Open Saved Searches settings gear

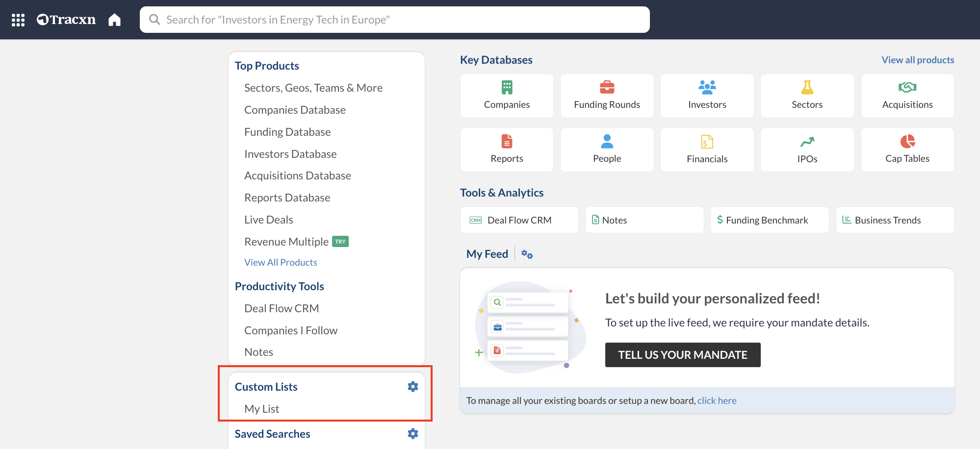413,434
